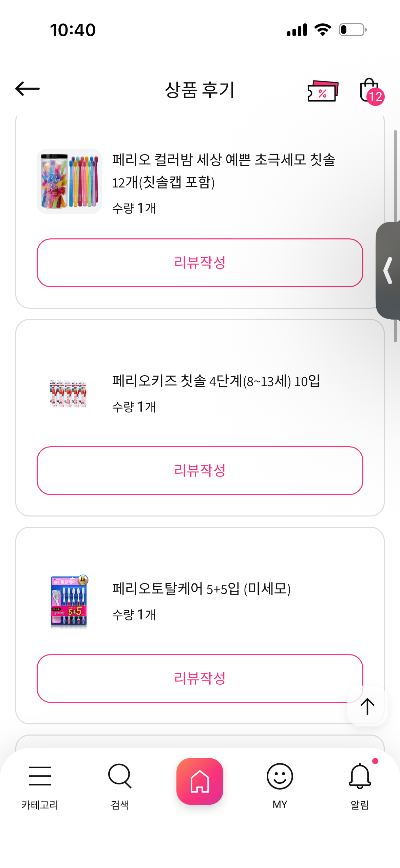Open the 알림 bell icon
The image size is (400, 868).
pos(360,776)
